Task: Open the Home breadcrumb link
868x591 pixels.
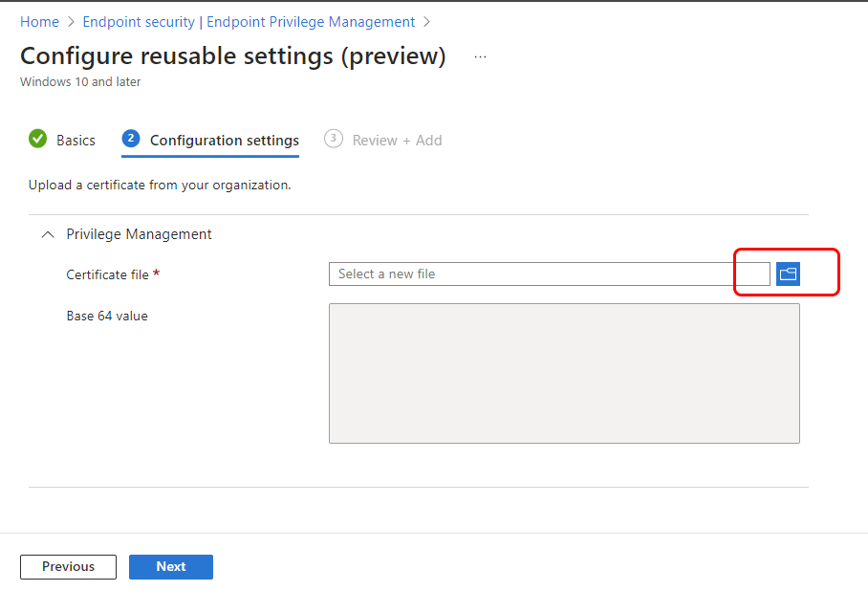Action: pos(39,22)
